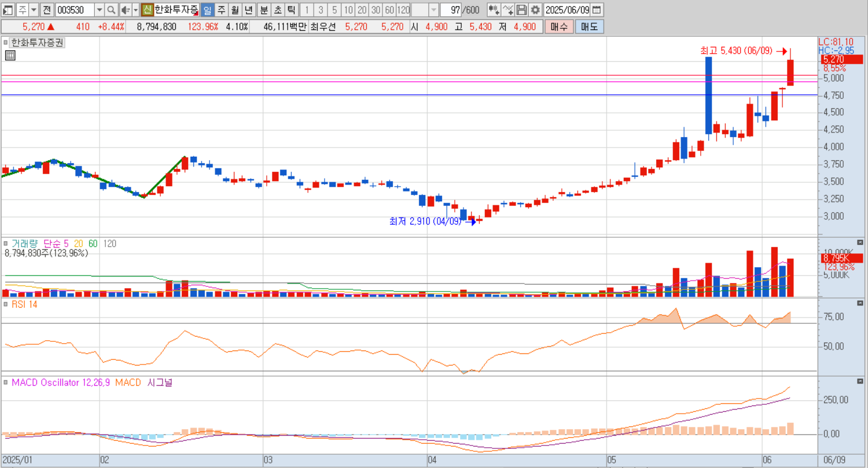
Task: Select interval 120 button
Action: [404, 10]
